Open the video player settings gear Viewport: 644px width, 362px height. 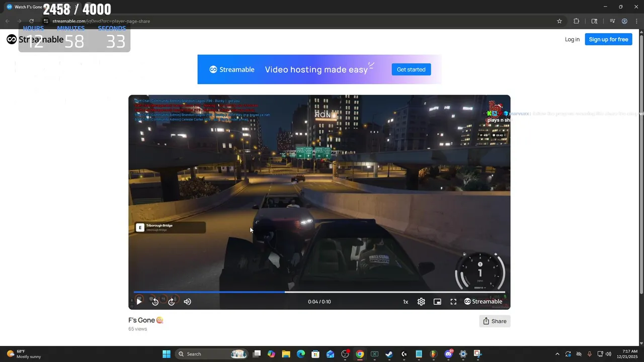[x=421, y=302]
